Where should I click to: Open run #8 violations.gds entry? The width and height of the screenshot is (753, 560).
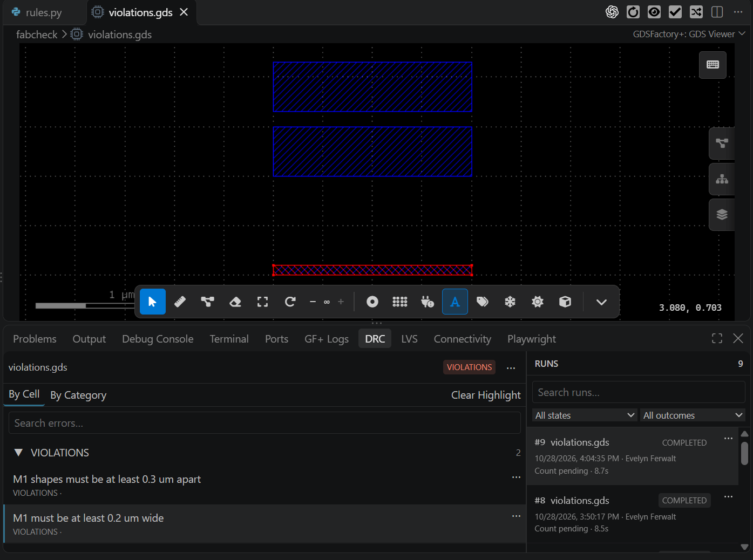(x=632, y=514)
